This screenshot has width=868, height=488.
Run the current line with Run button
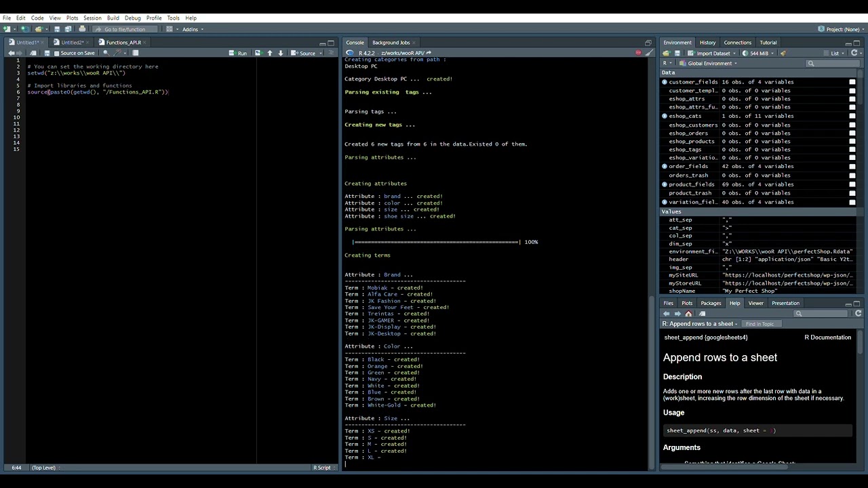[239, 53]
